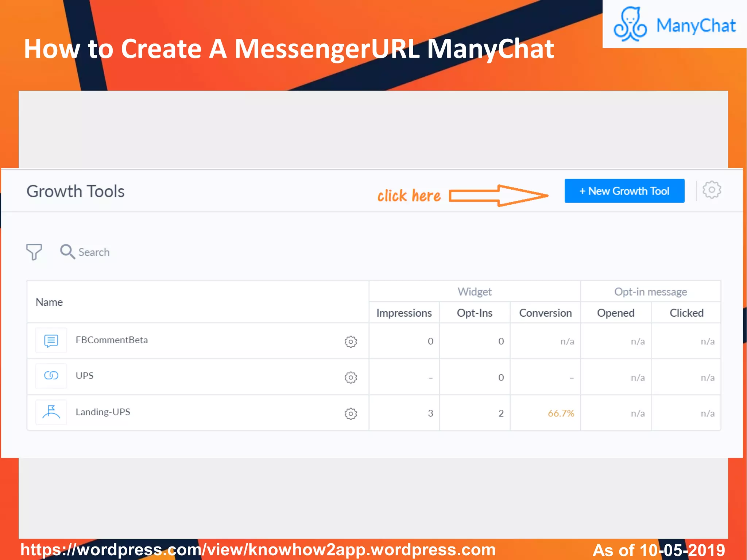The image size is (747, 560).
Task: Open settings gear for Landing-UPS row
Action: tap(351, 413)
